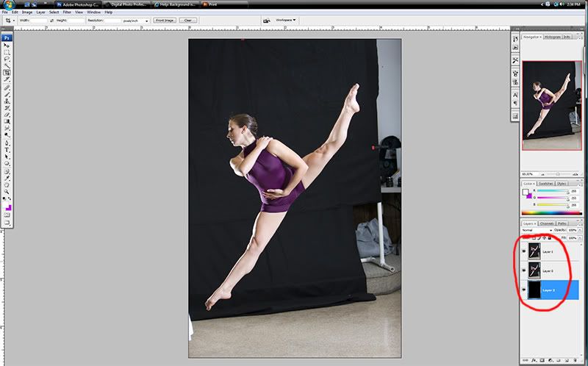Click the Front Image button
This screenshot has height=366, width=588.
pos(165,21)
